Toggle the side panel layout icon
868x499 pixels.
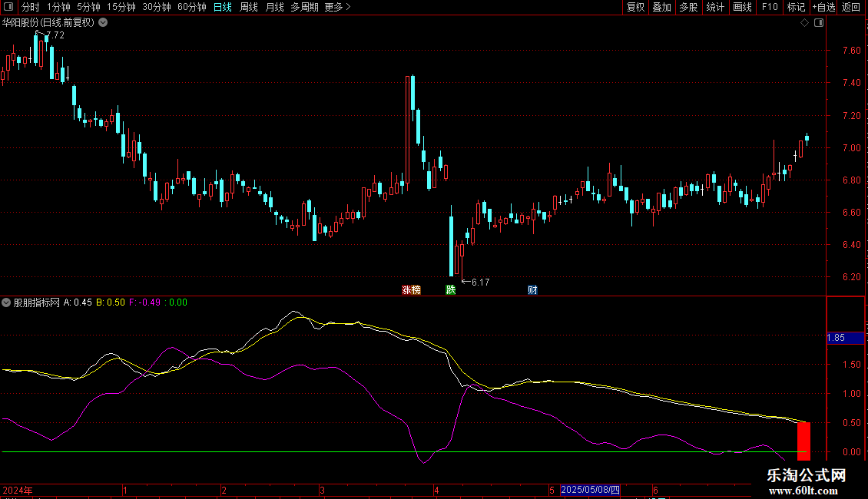click(x=818, y=23)
